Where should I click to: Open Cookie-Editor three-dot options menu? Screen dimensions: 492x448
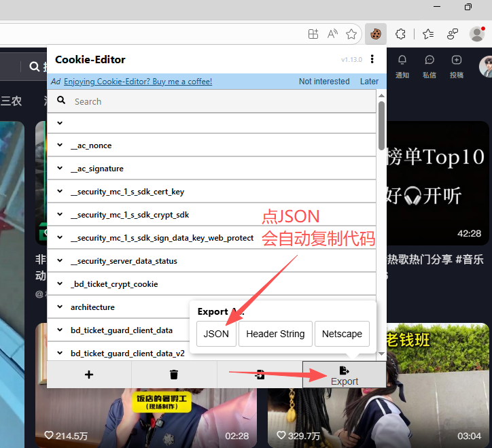point(372,59)
